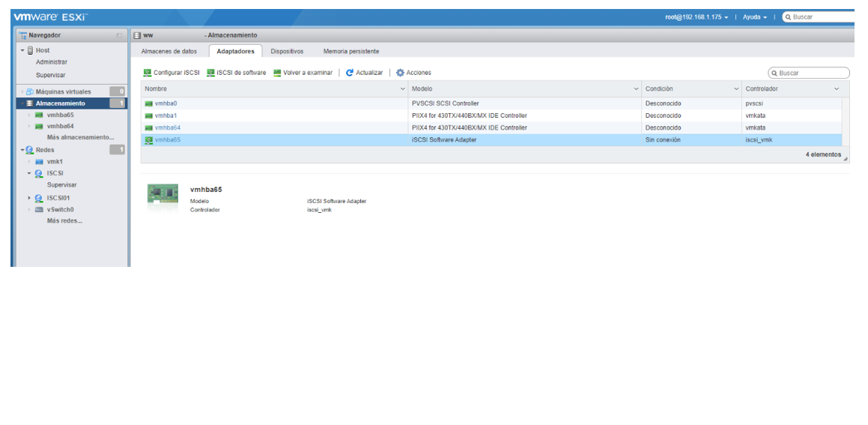
Task: Click the ISCSI01 port group icon
Action: [x=39, y=198]
